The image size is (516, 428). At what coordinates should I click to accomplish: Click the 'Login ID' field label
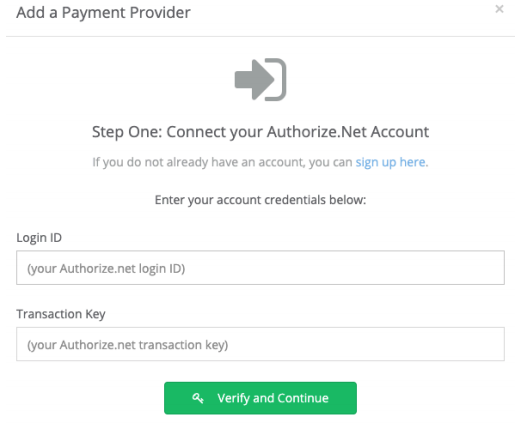[x=39, y=238]
